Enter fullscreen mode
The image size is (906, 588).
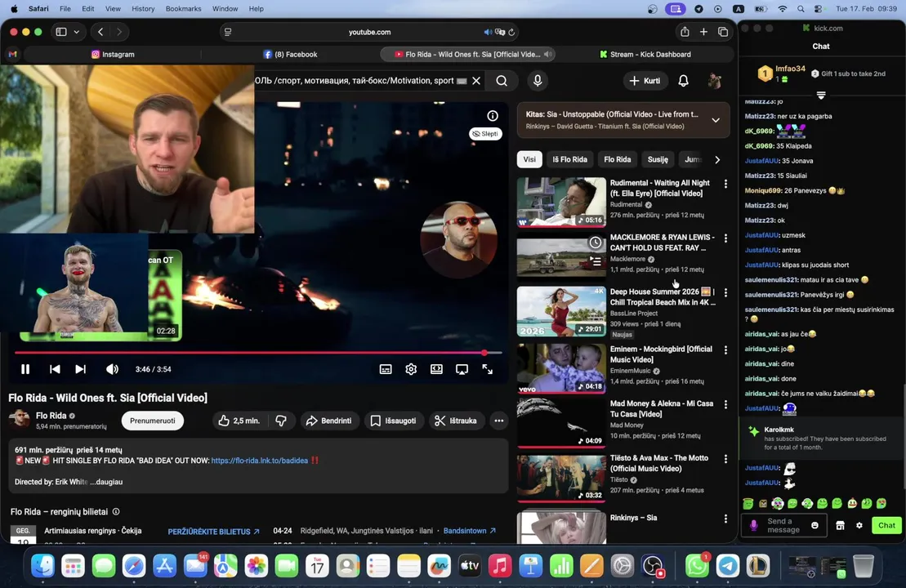point(487,369)
